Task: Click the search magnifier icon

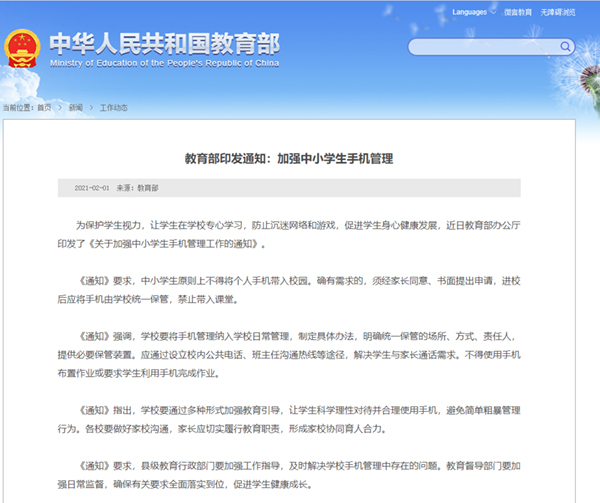Action: tap(565, 47)
